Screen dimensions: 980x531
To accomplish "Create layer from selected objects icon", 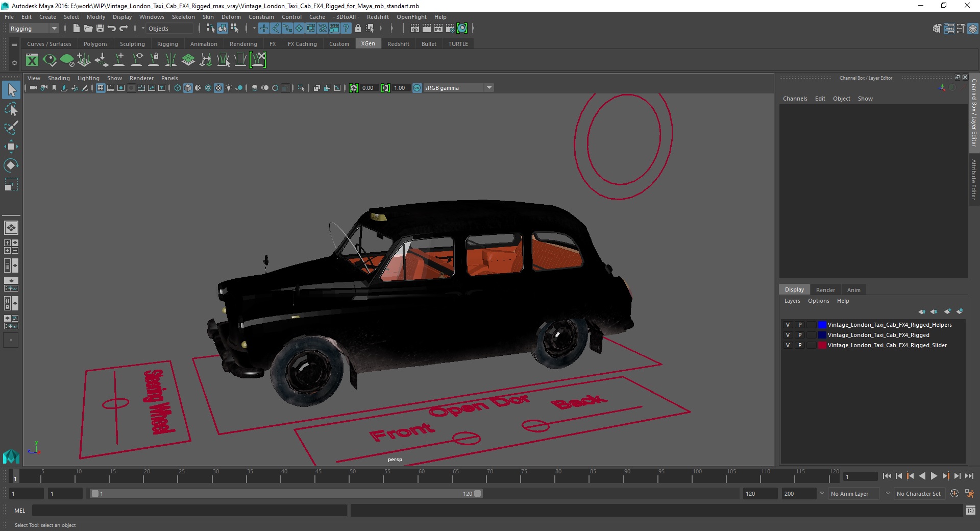I will pos(960,311).
